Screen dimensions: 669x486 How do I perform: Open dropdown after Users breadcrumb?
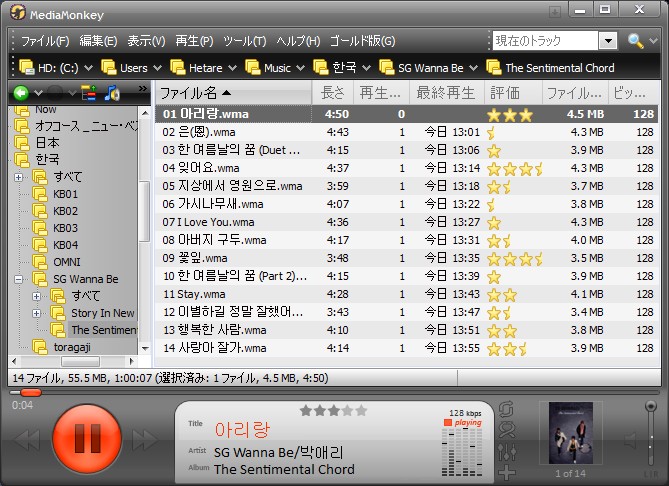pyautogui.click(x=157, y=68)
